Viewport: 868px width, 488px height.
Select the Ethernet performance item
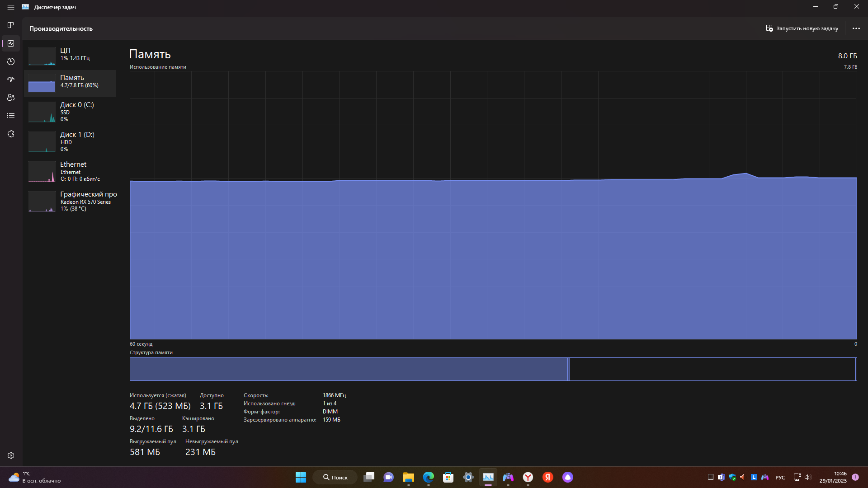click(70, 171)
